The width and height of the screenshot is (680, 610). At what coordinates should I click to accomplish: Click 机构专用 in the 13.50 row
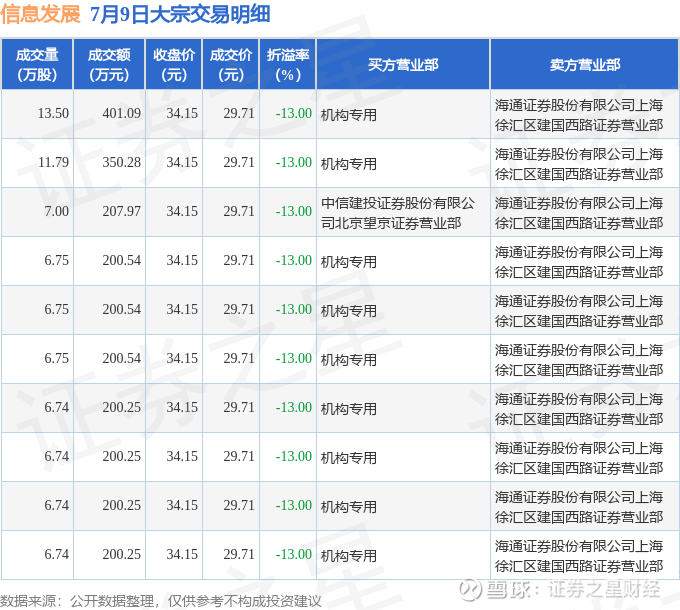click(x=349, y=115)
